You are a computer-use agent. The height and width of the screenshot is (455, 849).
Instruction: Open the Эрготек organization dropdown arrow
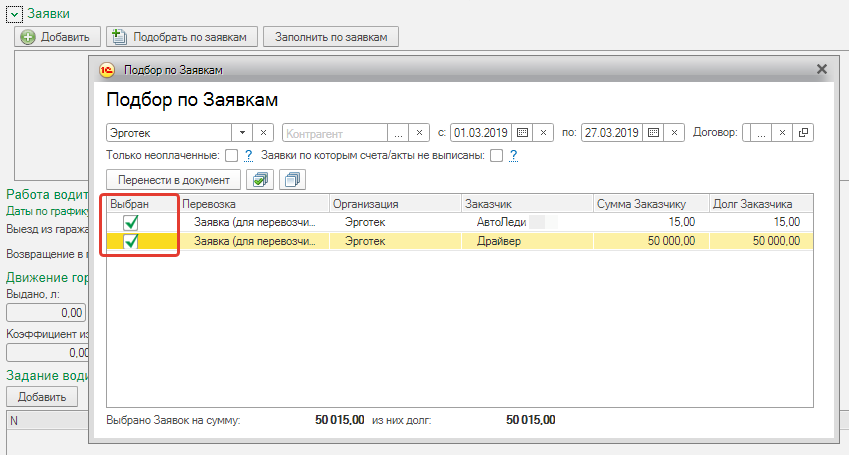pyautogui.click(x=242, y=133)
